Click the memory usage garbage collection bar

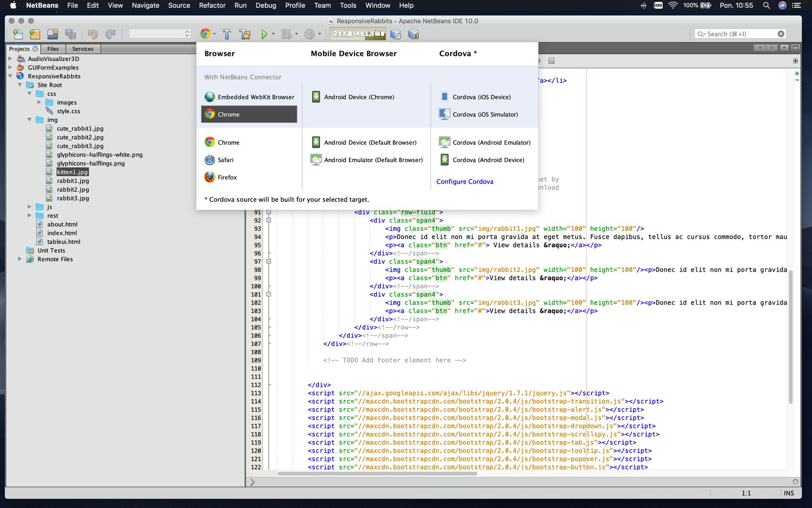(359, 34)
